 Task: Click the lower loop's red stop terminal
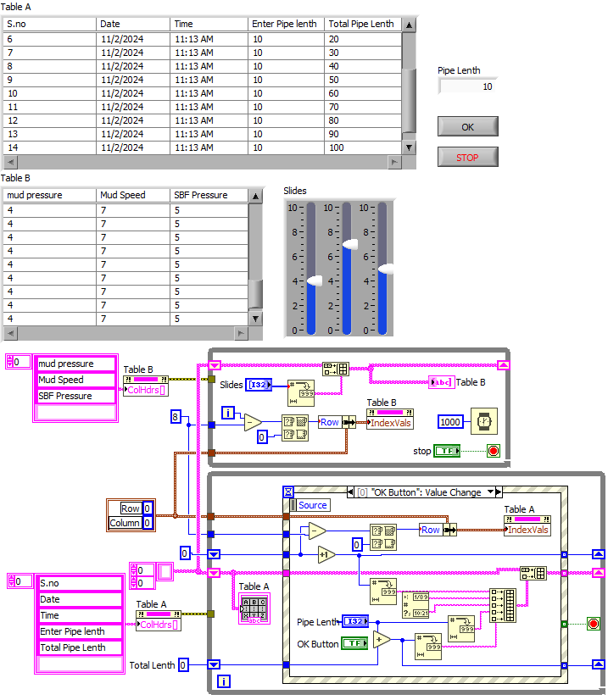594,624
